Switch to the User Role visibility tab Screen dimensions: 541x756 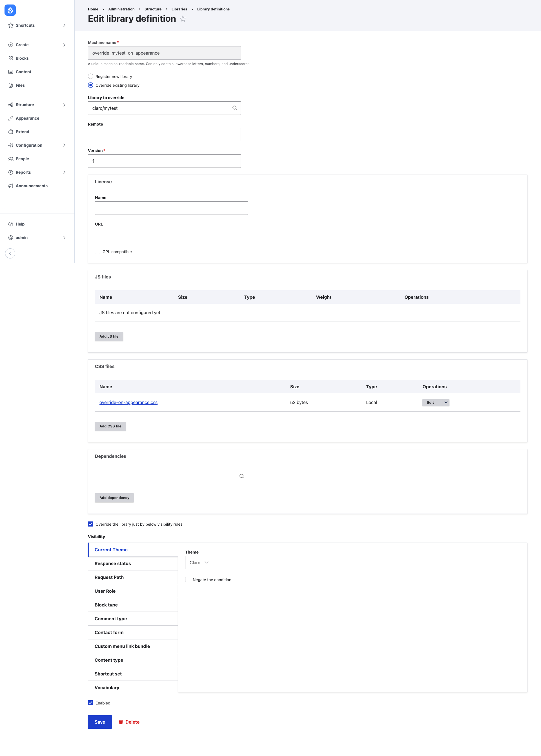pos(105,591)
